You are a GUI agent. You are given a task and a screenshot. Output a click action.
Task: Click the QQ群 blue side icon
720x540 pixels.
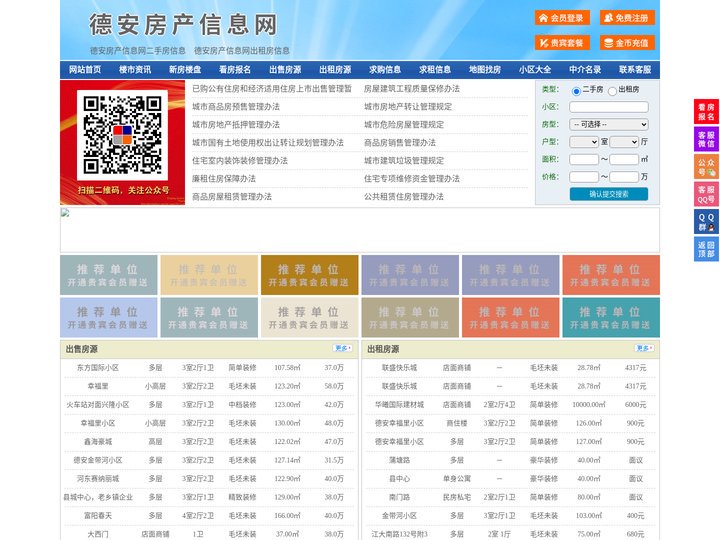706,222
